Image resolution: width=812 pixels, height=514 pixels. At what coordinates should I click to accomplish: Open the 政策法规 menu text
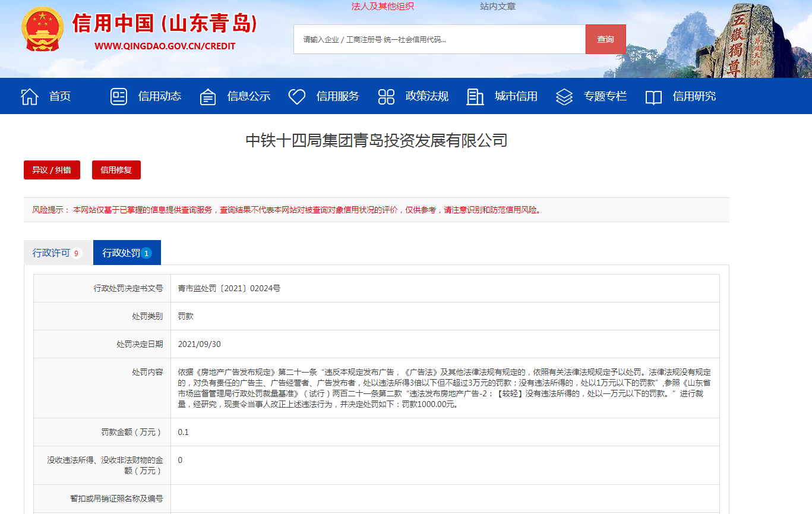point(427,96)
